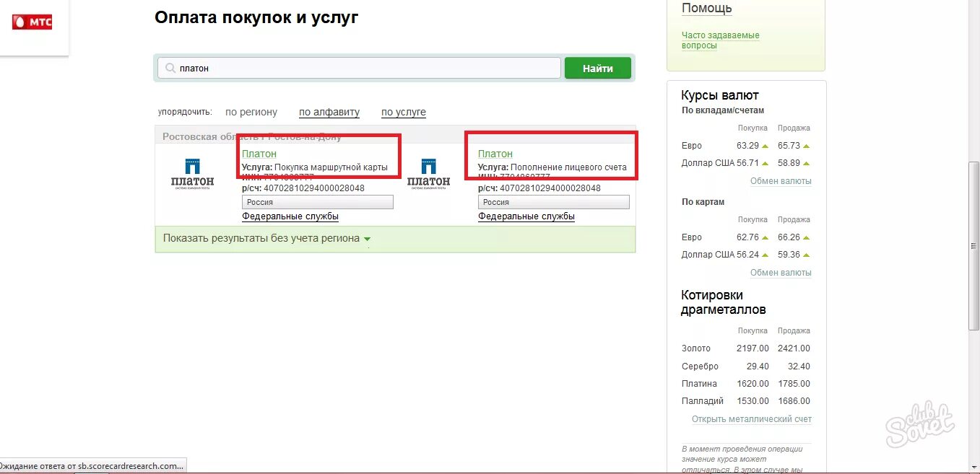
Task: Click the search magnifier icon
Action: (x=170, y=68)
